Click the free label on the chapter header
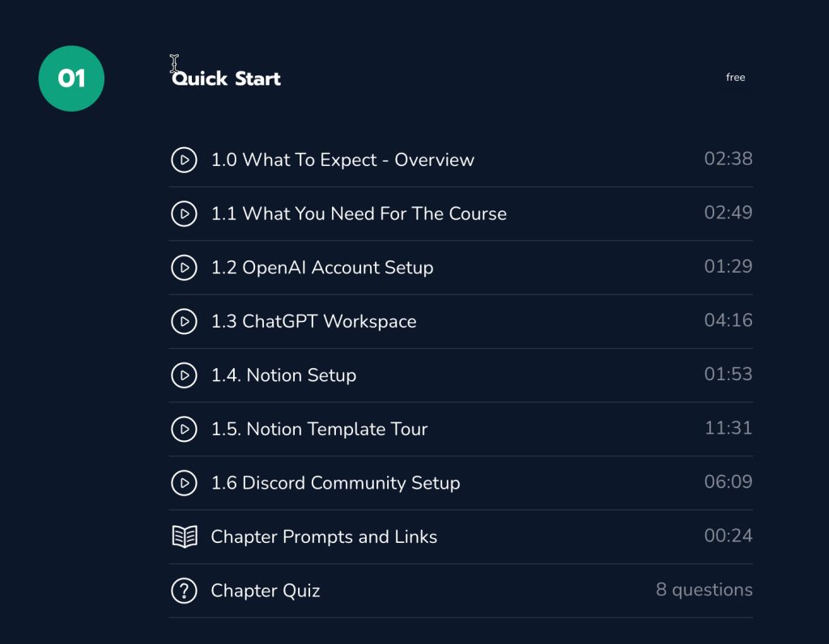This screenshot has width=829, height=644. [735, 77]
